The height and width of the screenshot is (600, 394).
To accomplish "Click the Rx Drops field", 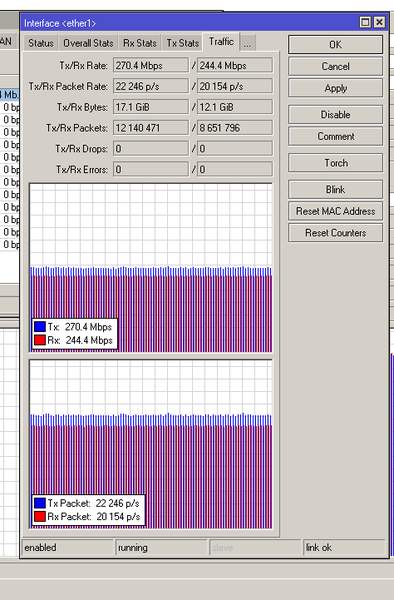I will (x=235, y=148).
